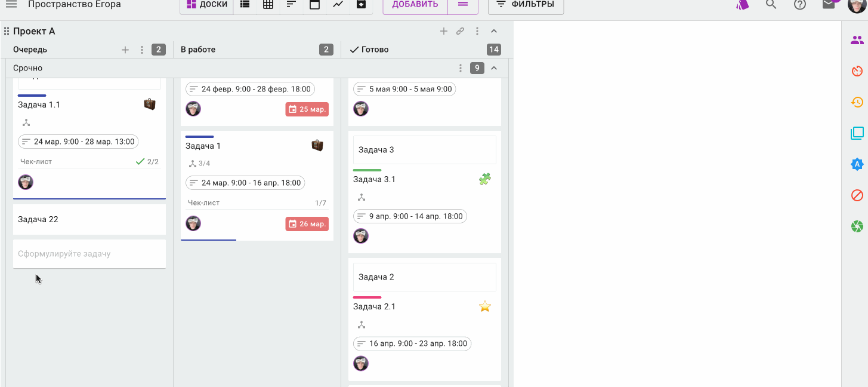Add a column with Проект А plus icon
Image resolution: width=868 pixels, height=387 pixels.
[443, 31]
